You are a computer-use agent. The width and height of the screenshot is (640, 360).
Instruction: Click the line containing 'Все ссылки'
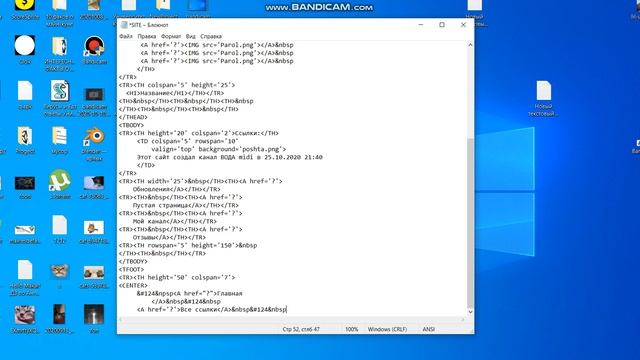pos(211,309)
